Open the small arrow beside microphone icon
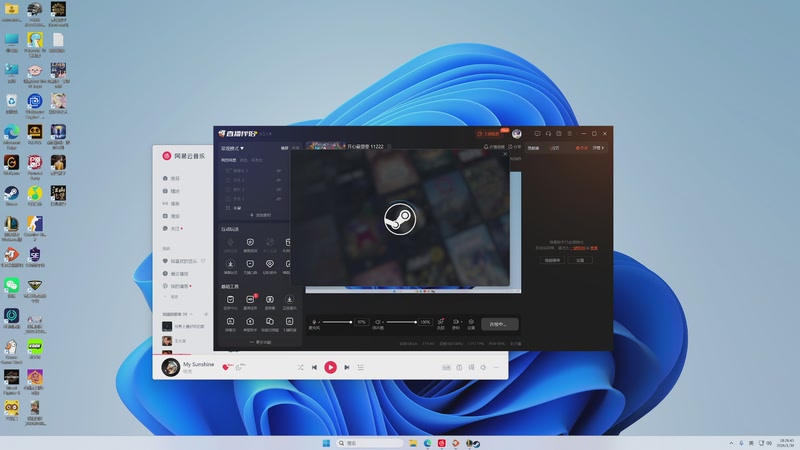 (x=319, y=322)
